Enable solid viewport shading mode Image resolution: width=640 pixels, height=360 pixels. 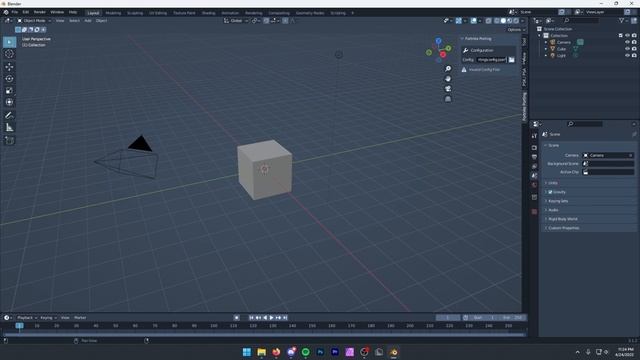(x=503, y=20)
